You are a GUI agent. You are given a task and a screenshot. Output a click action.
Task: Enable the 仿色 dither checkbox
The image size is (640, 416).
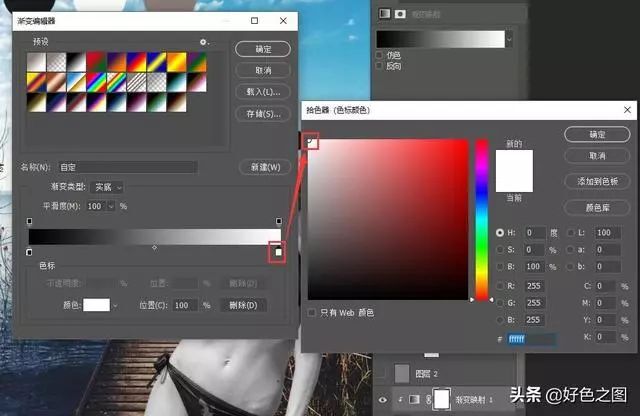[x=379, y=56]
